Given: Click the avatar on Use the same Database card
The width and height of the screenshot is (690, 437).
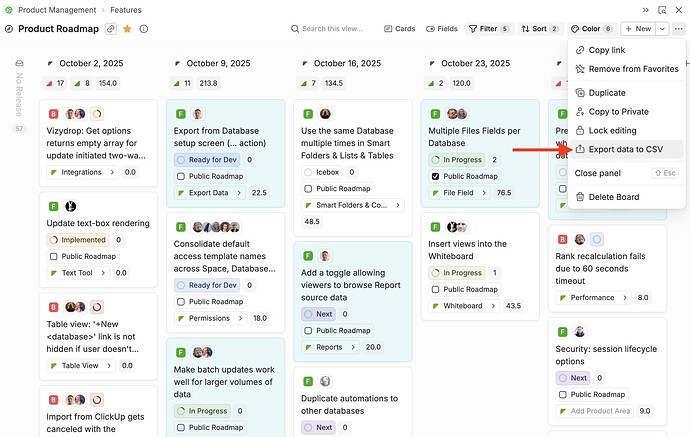Looking at the screenshot, I should [325, 114].
